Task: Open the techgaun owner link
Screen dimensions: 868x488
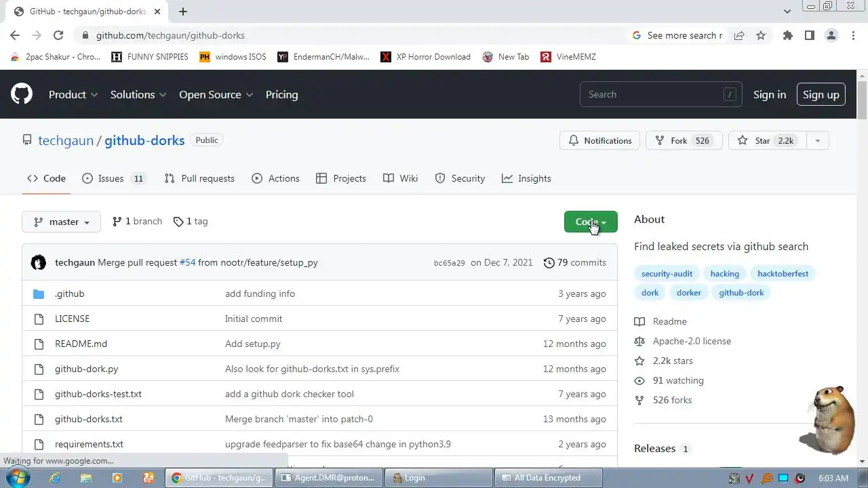Action: tap(66, 140)
